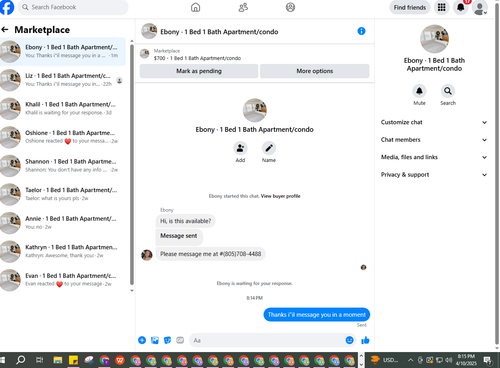Click the conversation list scrollbar
The width and height of the screenshot is (500, 368).
[x=132, y=165]
